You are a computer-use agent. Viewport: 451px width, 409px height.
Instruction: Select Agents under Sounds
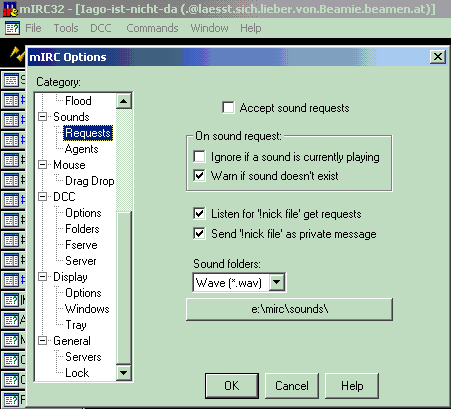(x=82, y=149)
